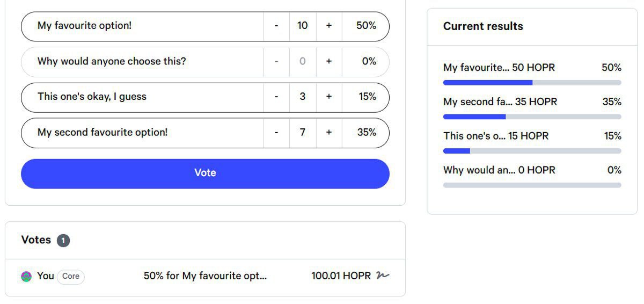The image size is (644, 304).
Task: Click the My second fa... 35 HOPR result row
Action: click(532, 107)
